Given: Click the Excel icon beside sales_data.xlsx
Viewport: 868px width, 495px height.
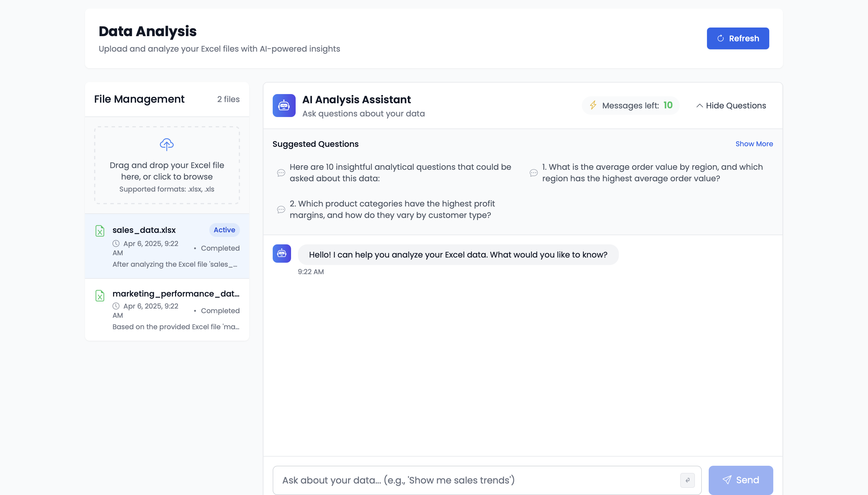Looking at the screenshot, I should pyautogui.click(x=100, y=231).
